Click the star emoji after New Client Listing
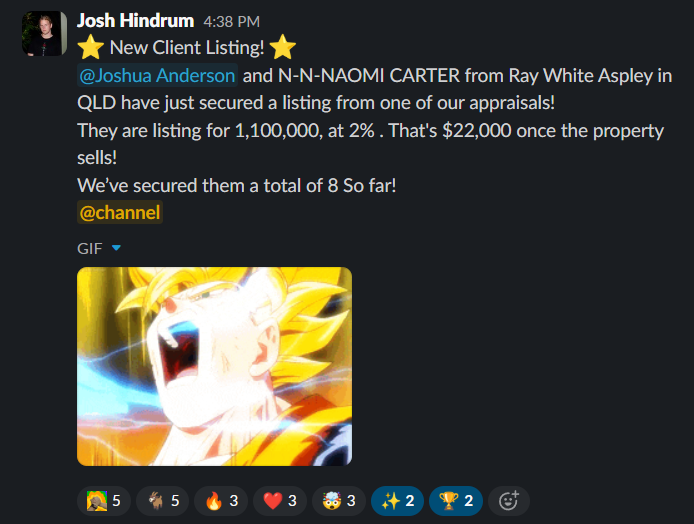 282,47
